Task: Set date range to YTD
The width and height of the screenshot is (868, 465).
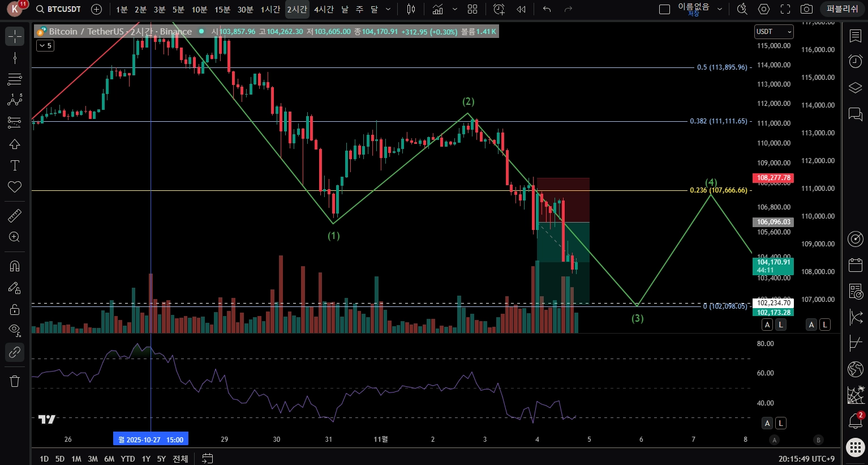Action: point(128,459)
